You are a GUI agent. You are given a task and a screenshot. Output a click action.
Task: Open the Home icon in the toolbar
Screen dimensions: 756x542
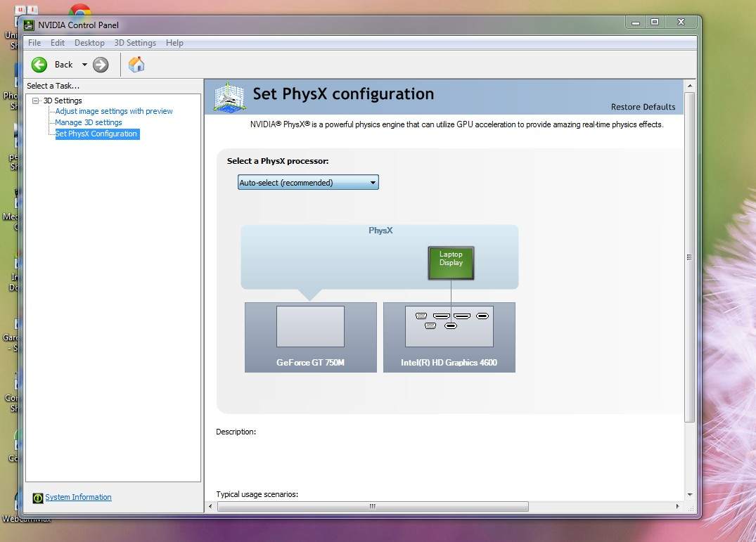pos(136,64)
